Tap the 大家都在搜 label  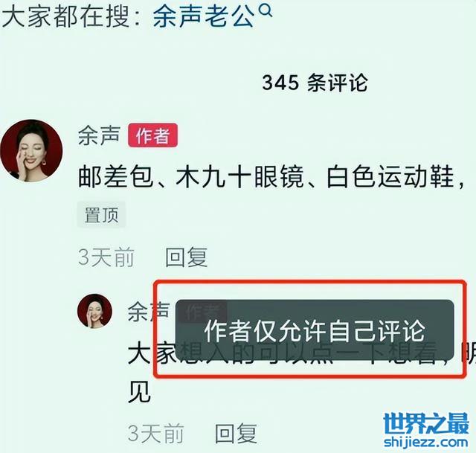(66, 16)
